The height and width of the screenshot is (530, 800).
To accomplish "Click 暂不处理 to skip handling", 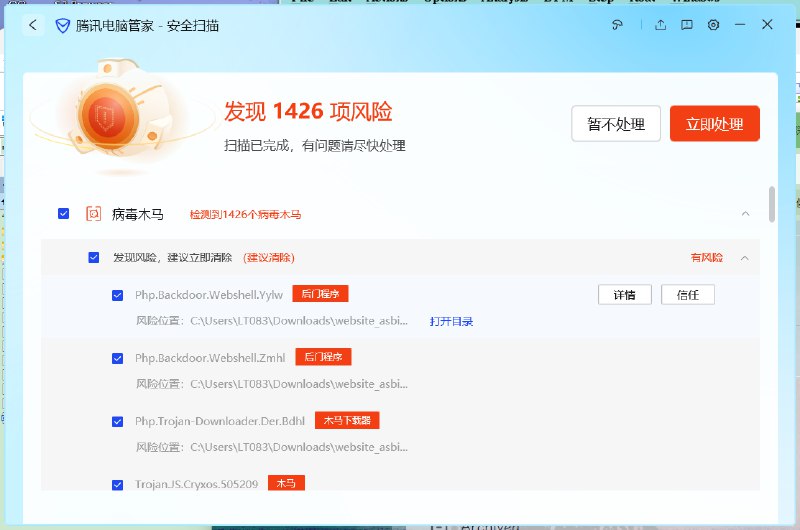I will pyautogui.click(x=616, y=123).
